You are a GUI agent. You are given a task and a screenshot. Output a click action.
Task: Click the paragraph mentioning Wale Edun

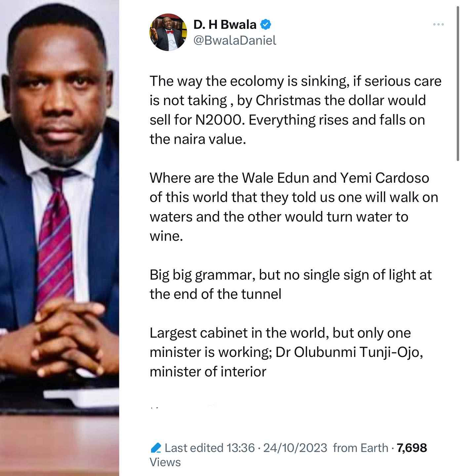point(294,207)
